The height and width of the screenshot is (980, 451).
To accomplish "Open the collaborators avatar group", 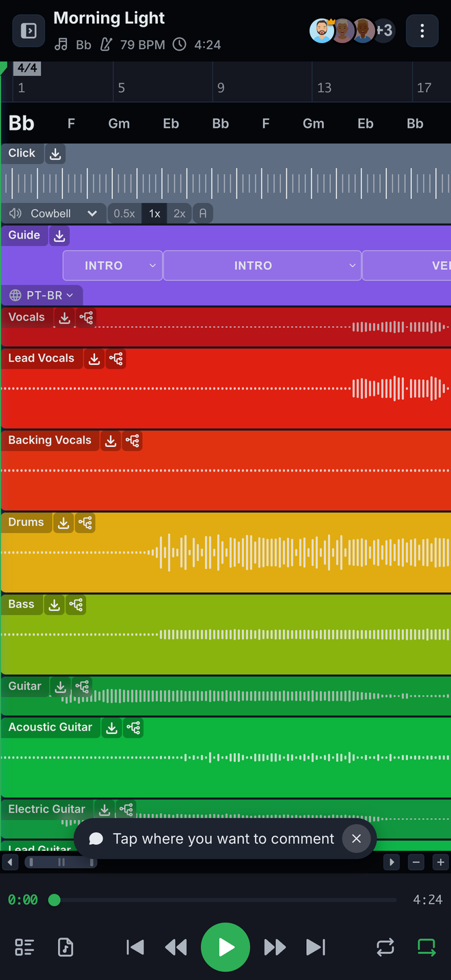I will (x=353, y=31).
